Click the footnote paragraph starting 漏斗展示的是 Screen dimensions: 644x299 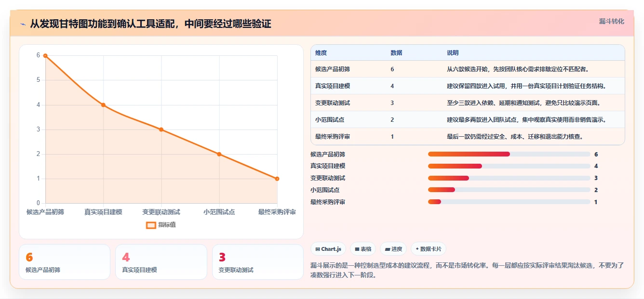pos(467,270)
